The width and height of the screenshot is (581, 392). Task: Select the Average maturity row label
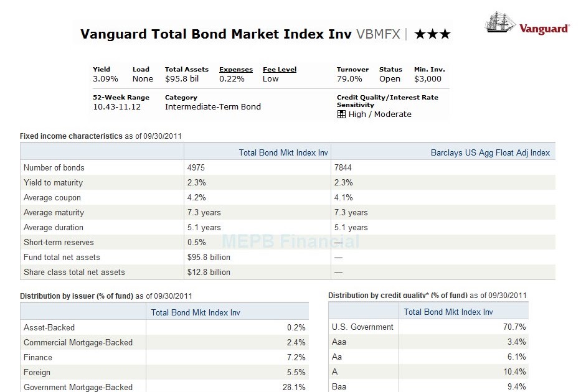(54, 212)
